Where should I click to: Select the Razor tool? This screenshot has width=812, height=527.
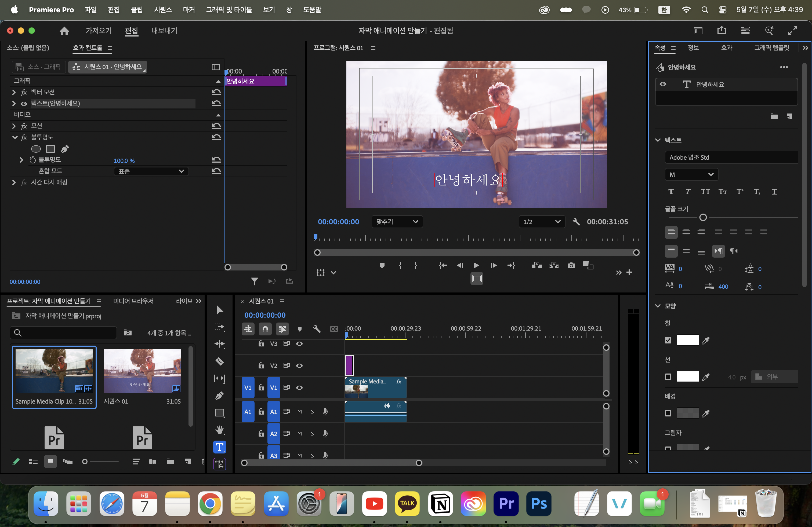point(220,361)
